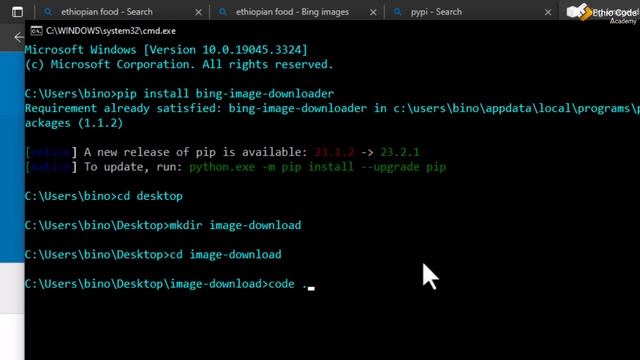Click the pip version 23.2.1 text

[x=400, y=152]
